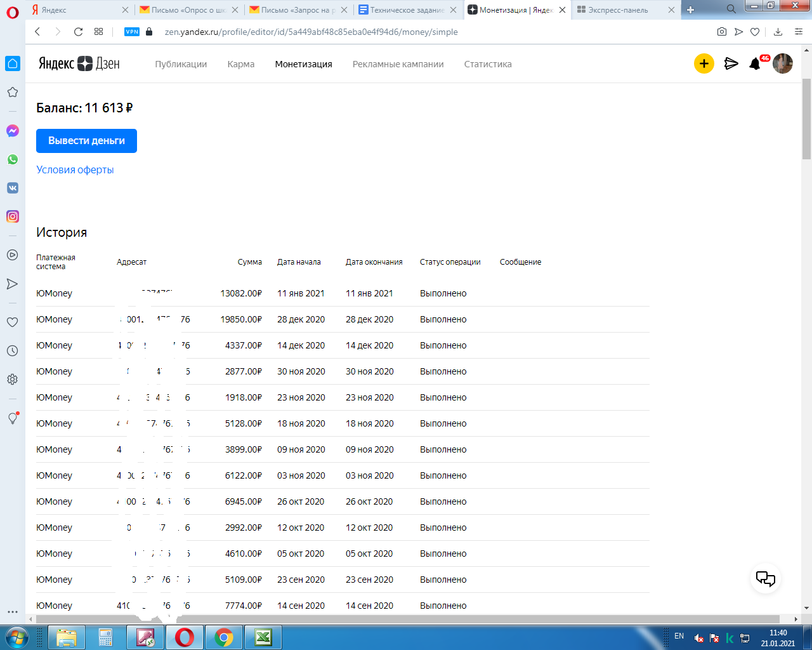
Task: Open the sidebar settings gear
Action: [13, 380]
